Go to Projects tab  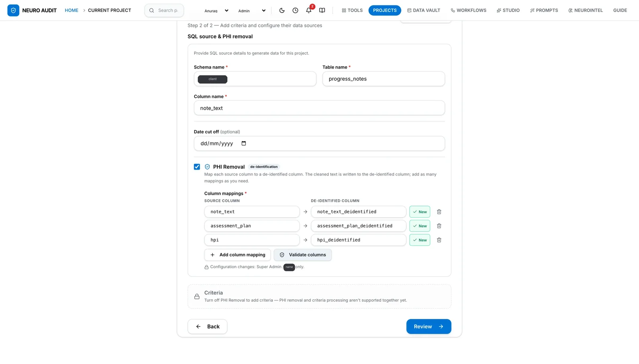385,10
